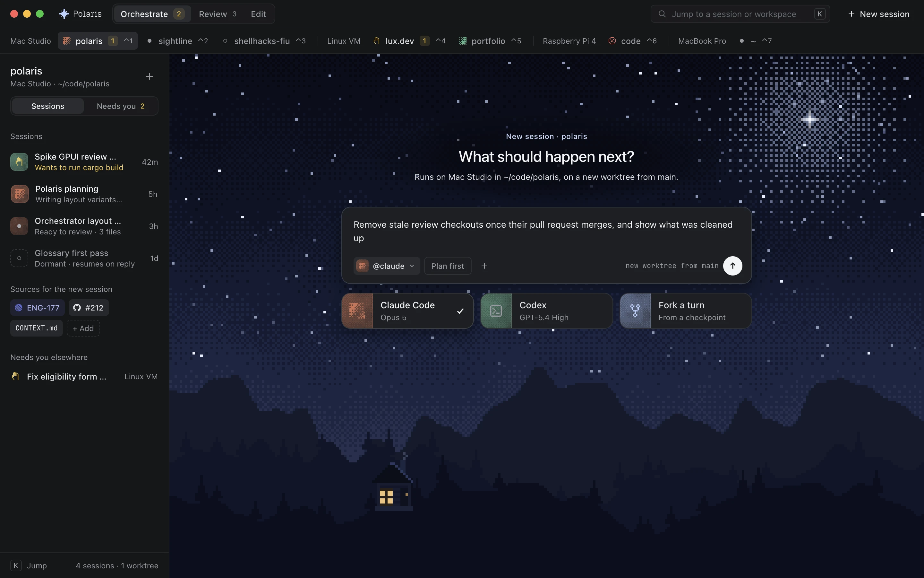Send the prompt with the arrow button
Screen dimensions: 924x578
coord(732,266)
